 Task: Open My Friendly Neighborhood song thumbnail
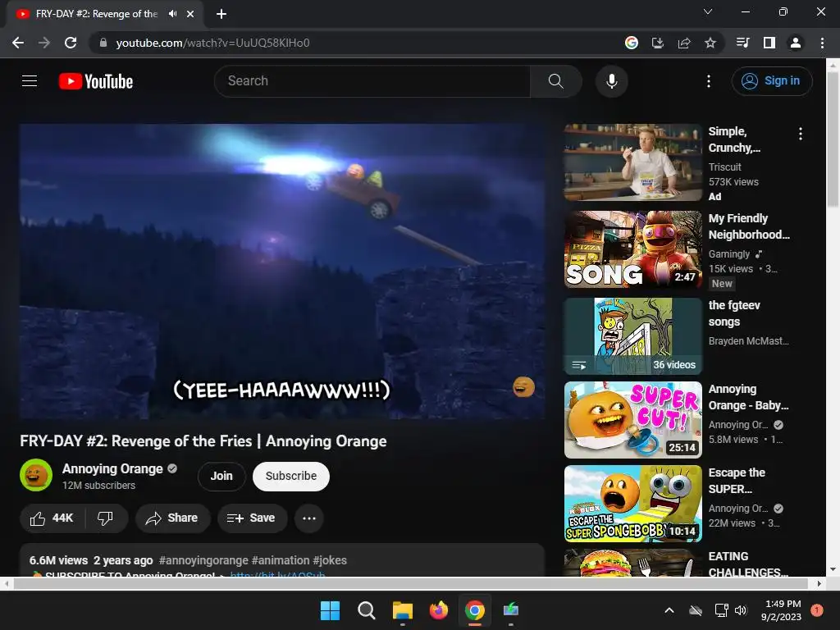[632, 249]
